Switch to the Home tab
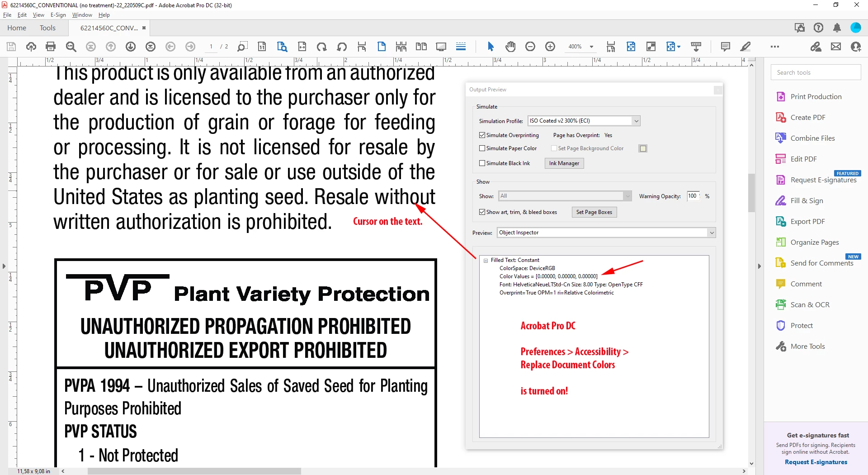Viewport: 868px width, 475px height. [17, 28]
